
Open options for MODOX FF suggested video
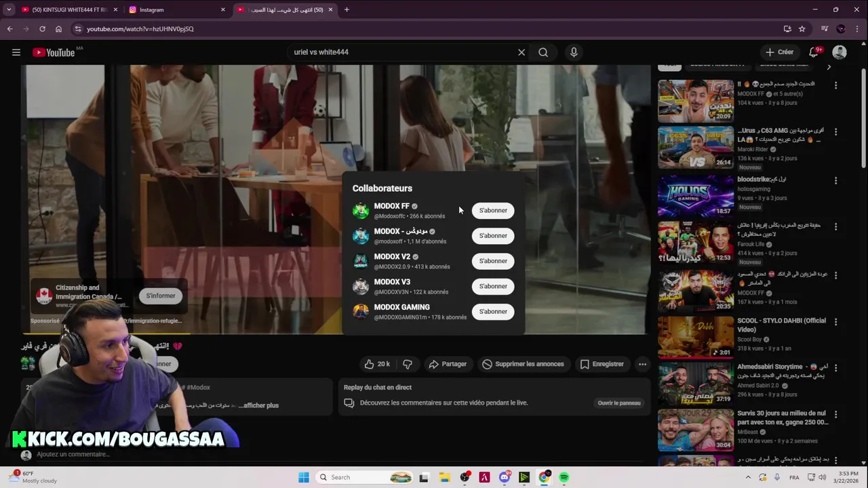coord(835,85)
